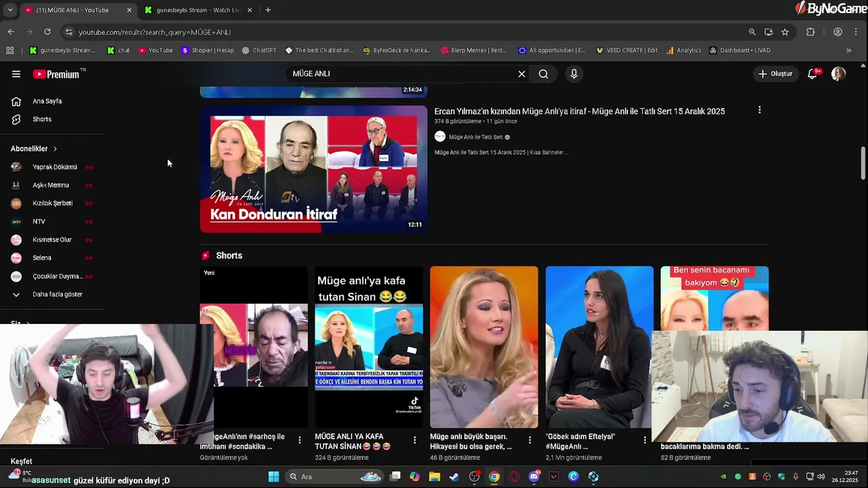Image resolution: width=868 pixels, height=488 pixels.
Task: Open more options for 'Göbek adım Eftelya' short
Action: (645, 441)
